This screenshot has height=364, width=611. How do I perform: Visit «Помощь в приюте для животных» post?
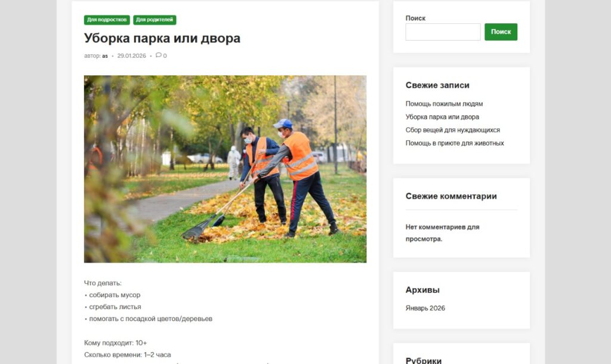(x=455, y=143)
